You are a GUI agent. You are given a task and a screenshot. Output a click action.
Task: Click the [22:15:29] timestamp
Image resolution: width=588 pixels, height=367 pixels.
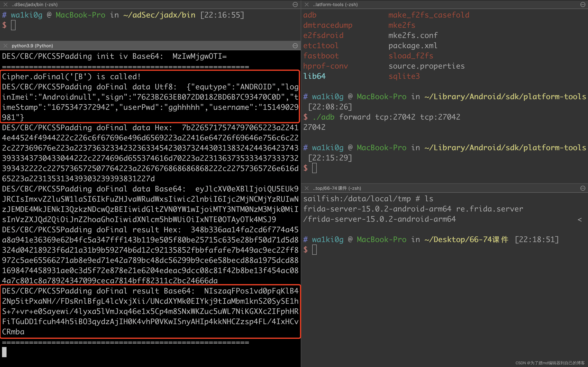(330, 158)
